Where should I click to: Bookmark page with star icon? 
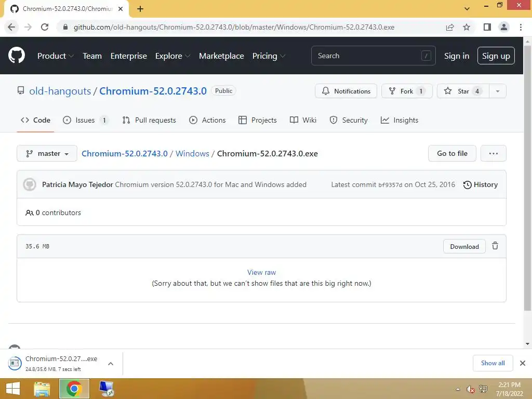(467, 27)
